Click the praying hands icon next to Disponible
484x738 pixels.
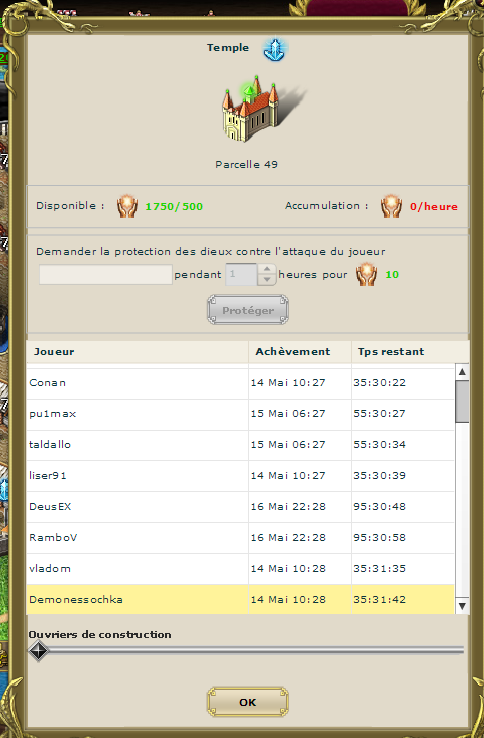point(127,207)
